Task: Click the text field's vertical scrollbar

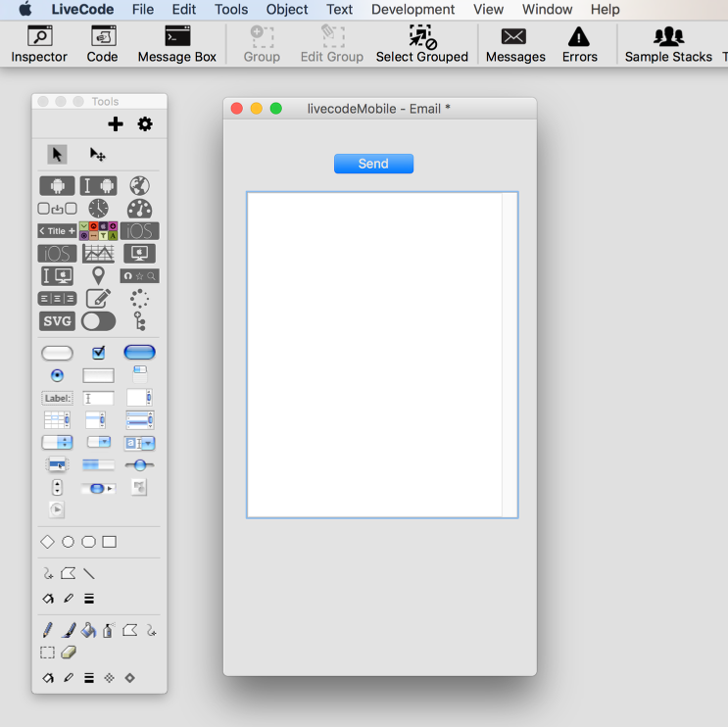Action: [510, 355]
